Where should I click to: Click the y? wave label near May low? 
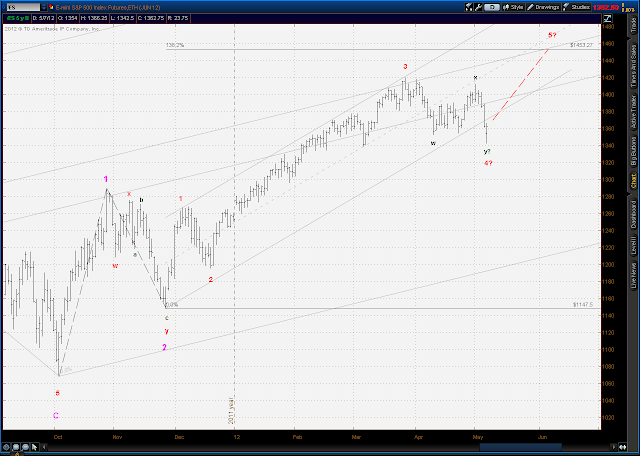click(487, 151)
